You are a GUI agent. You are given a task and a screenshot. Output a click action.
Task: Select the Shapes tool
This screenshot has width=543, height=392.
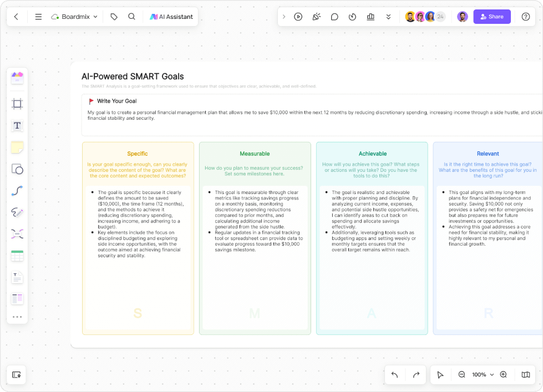[17, 169]
